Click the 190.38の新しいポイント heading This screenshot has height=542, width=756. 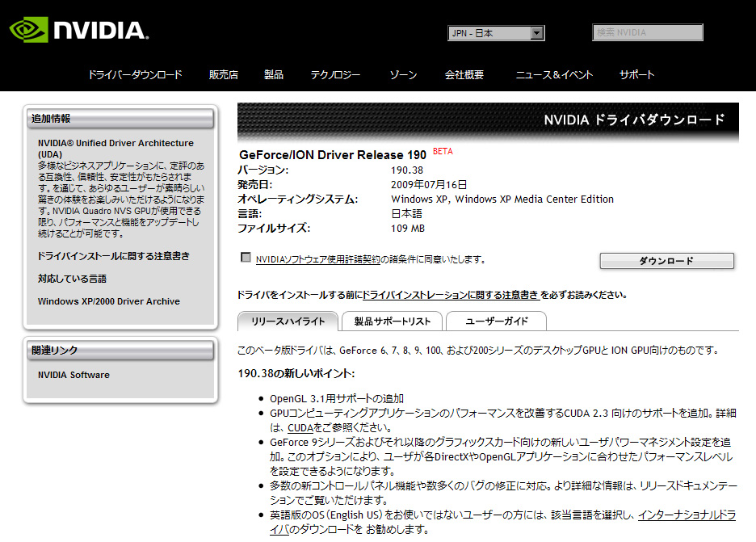coord(296,374)
